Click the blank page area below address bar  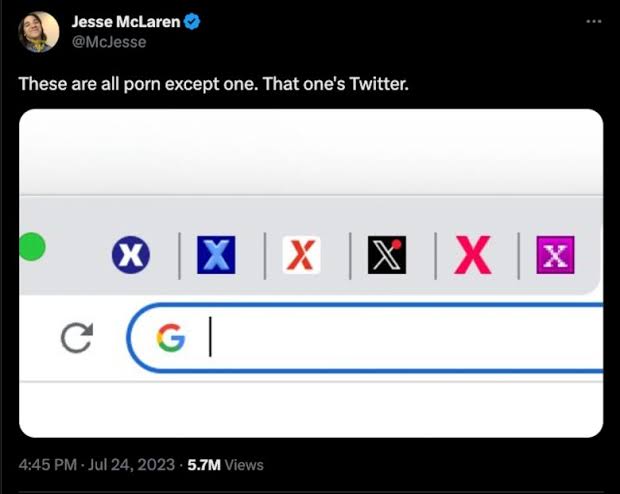tap(311, 408)
